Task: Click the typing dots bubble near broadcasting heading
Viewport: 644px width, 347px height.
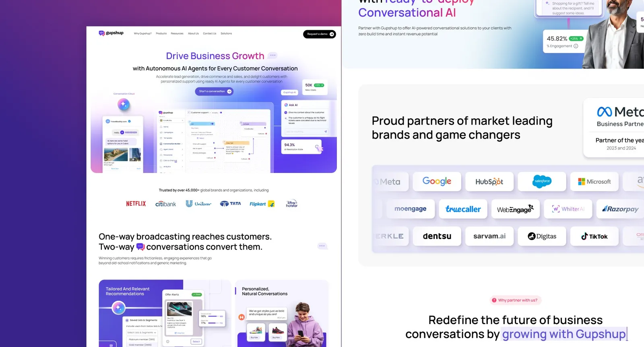Action: click(x=322, y=246)
